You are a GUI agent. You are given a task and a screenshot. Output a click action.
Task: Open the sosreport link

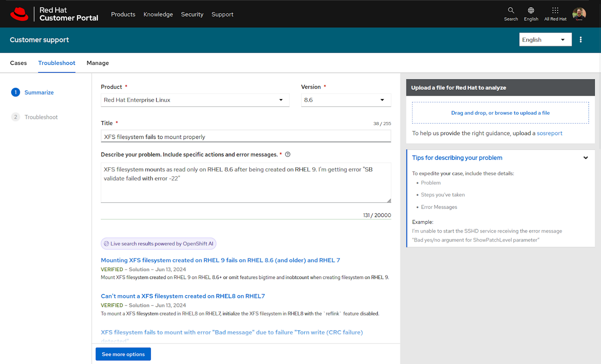point(549,133)
